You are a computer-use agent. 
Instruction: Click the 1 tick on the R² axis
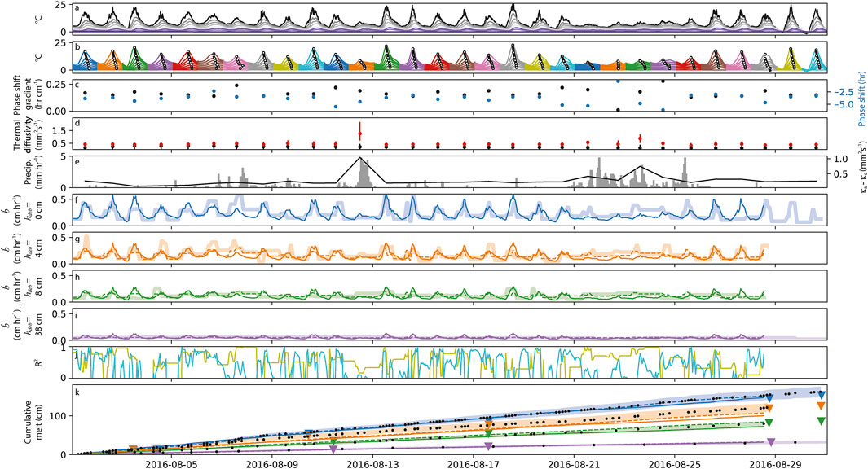[64, 348]
